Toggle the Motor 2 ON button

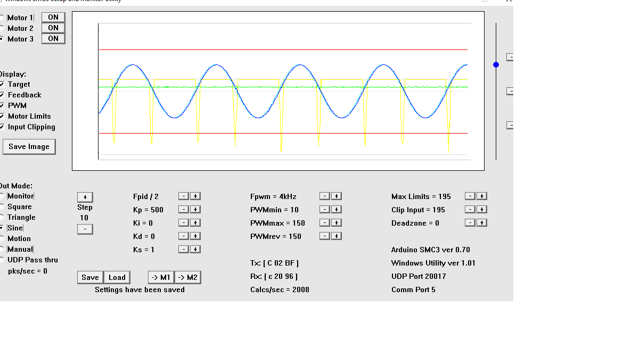(53, 28)
